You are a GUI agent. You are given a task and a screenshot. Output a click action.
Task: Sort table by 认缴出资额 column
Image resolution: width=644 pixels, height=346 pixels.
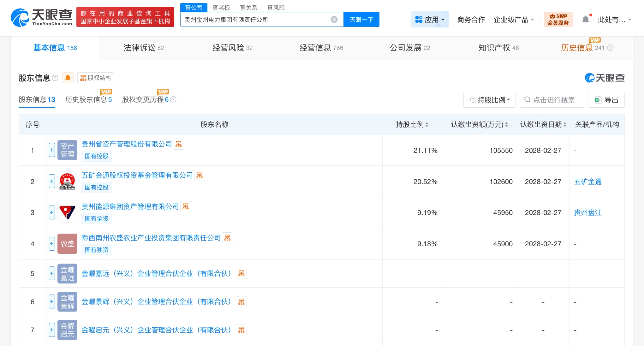pos(479,124)
